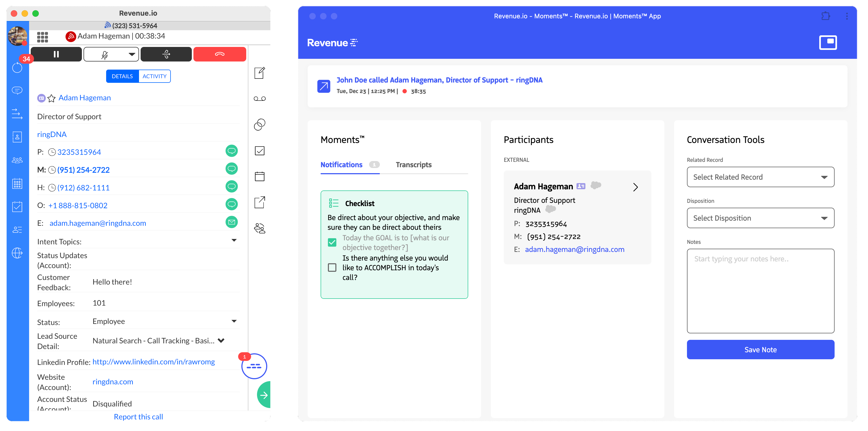Open the Transcripts tab in Moments
This screenshot has height=431, width=868.
pos(414,165)
